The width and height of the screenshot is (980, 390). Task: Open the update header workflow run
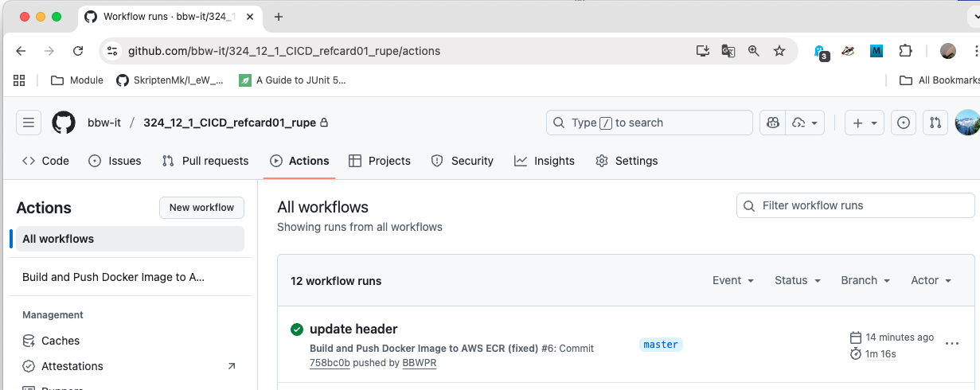[x=353, y=329]
